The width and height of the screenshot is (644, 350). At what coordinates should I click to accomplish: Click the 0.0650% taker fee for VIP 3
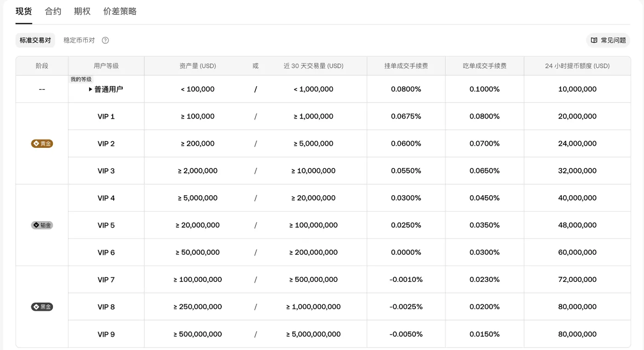[x=484, y=171]
